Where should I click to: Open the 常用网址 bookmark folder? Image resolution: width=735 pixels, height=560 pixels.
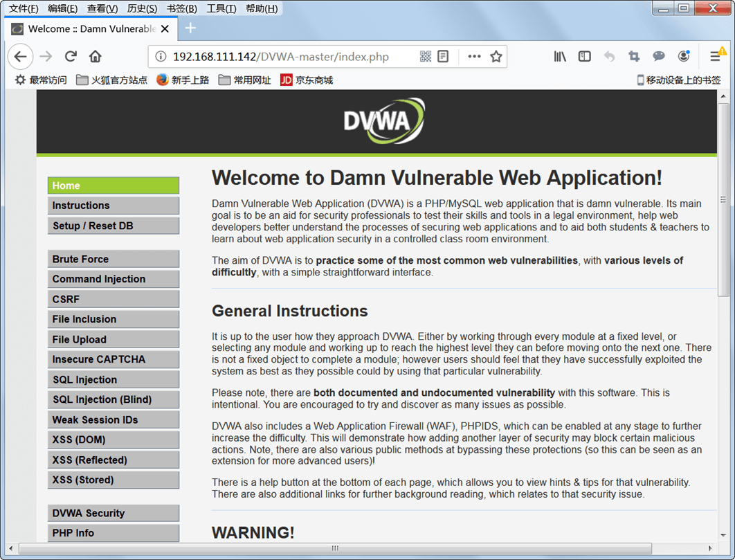coord(245,80)
